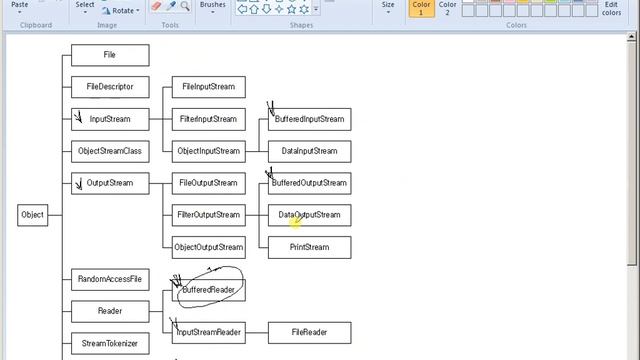Pick the Color picker eyedropper tool

pyautogui.click(x=171, y=6)
